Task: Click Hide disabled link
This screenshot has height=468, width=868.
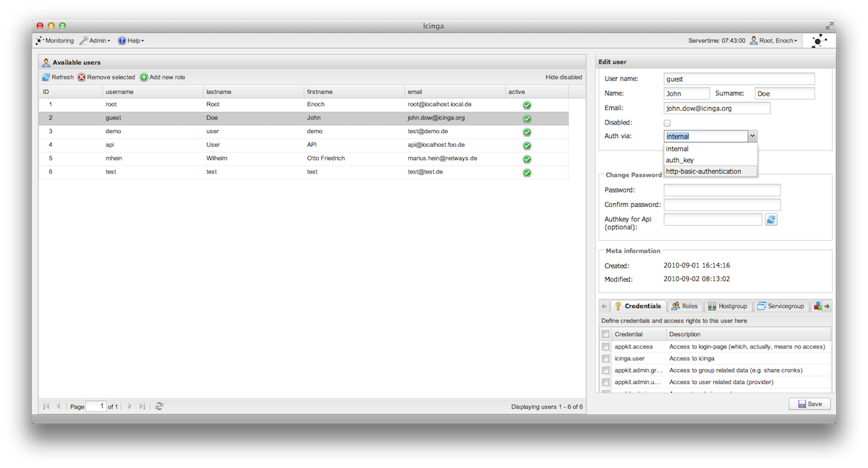Action: click(x=563, y=77)
